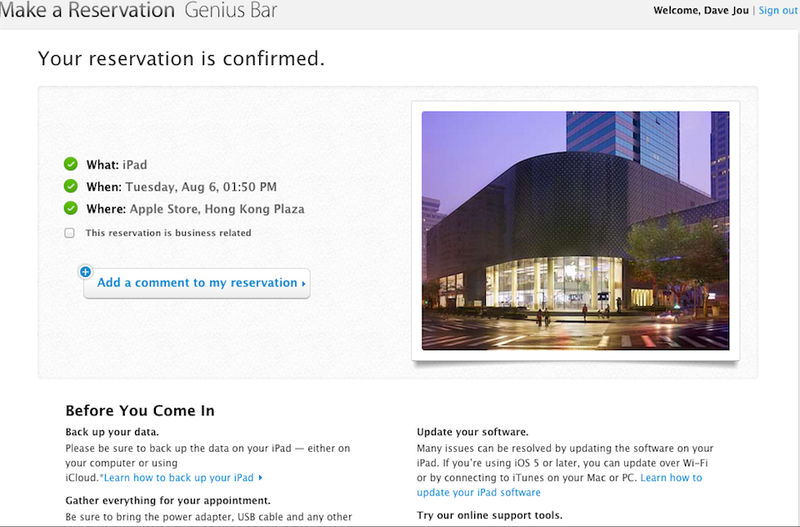Click 'Apple Store, Hong Kong Plaza' text
Screen dimensions: 800x527
(x=217, y=209)
